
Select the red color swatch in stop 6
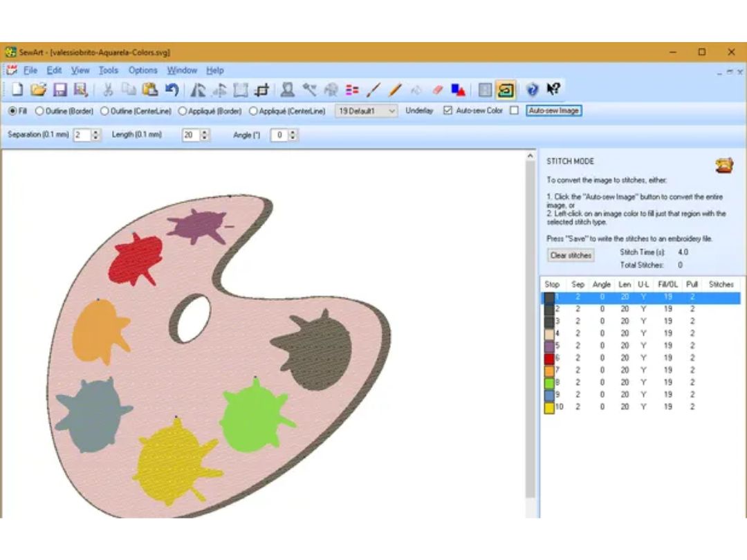[548, 358]
